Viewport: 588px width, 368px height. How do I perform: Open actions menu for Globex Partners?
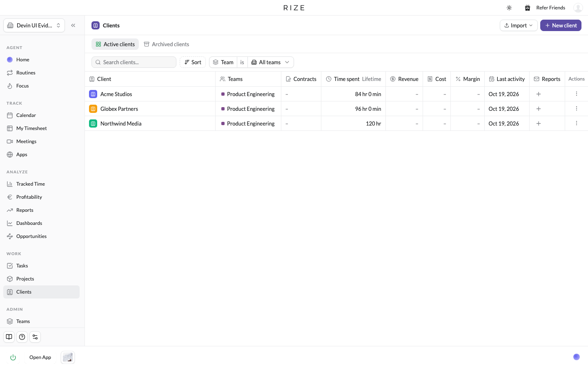(x=577, y=109)
